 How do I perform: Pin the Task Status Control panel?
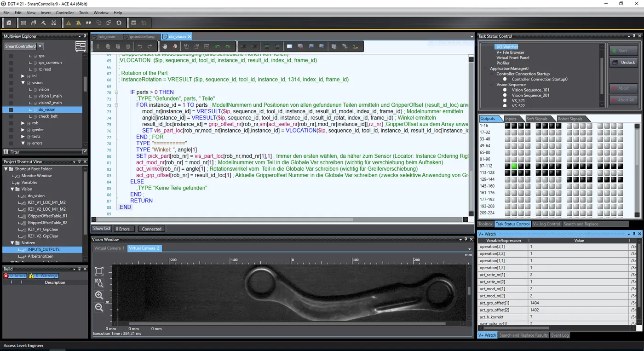pos(633,36)
